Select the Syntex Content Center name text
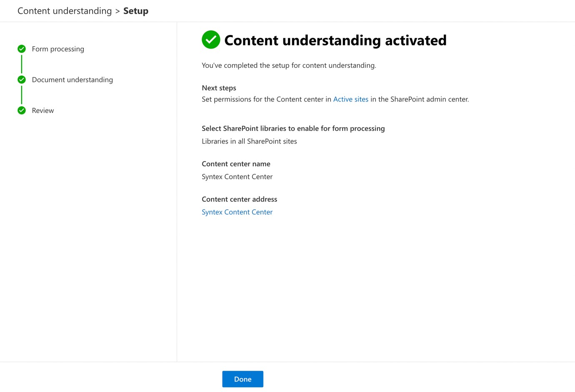The image size is (575, 392). click(x=237, y=176)
